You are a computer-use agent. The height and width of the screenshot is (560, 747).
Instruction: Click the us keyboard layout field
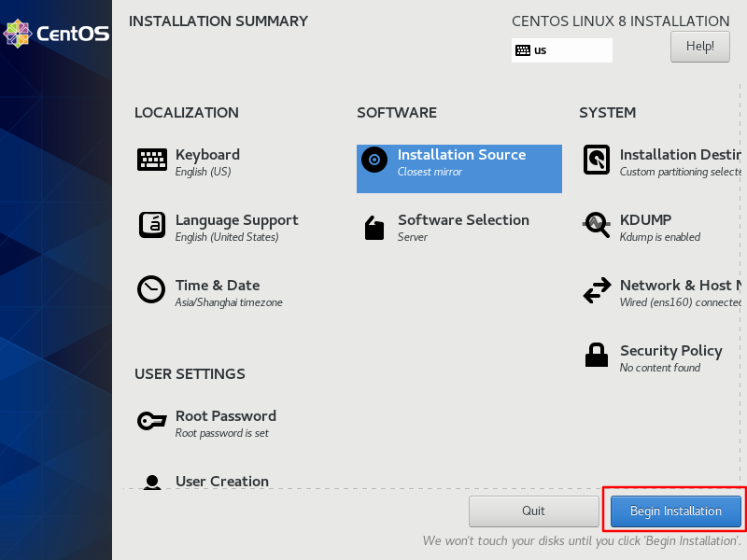point(562,50)
